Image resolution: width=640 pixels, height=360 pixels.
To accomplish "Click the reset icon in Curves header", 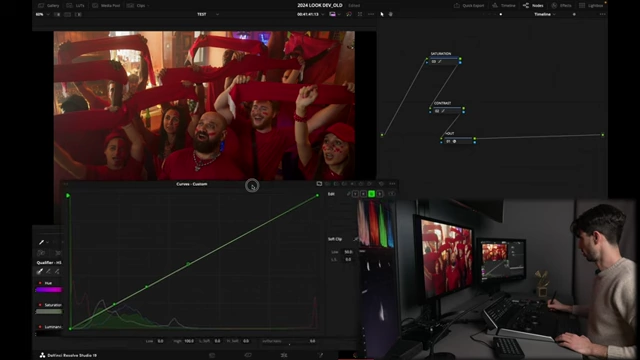I will pos(382,184).
